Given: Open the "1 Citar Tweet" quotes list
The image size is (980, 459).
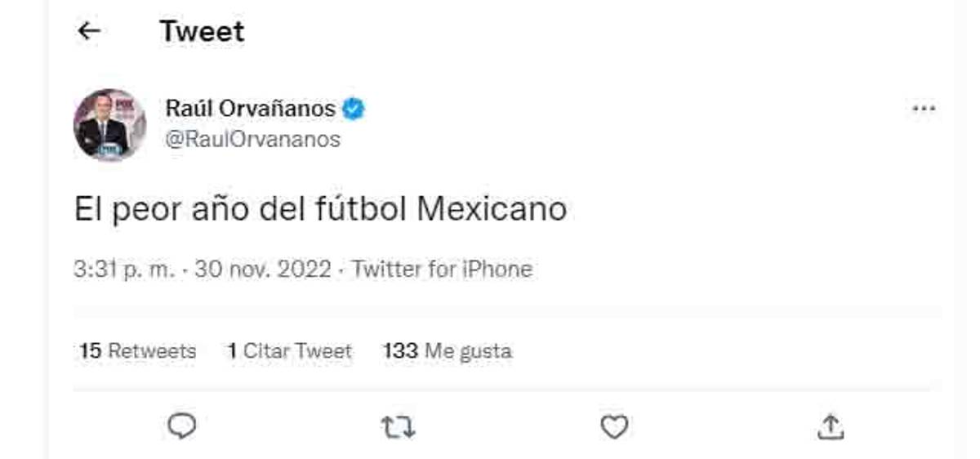Looking at the screenshot, I should tap(289, 351).
